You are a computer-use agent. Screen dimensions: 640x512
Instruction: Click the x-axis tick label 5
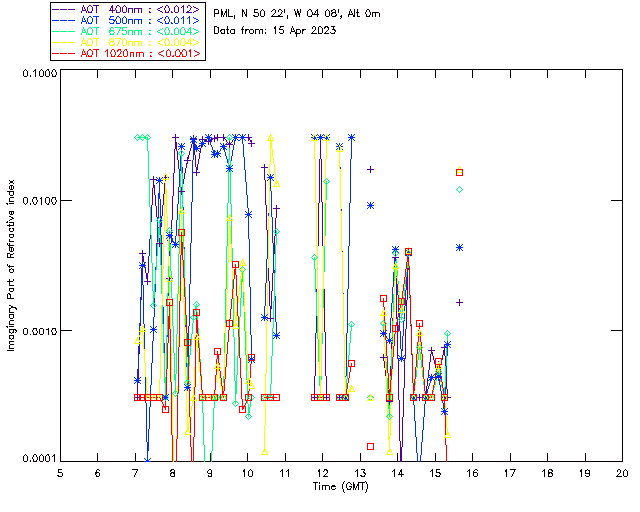click(x=60, y=473)
